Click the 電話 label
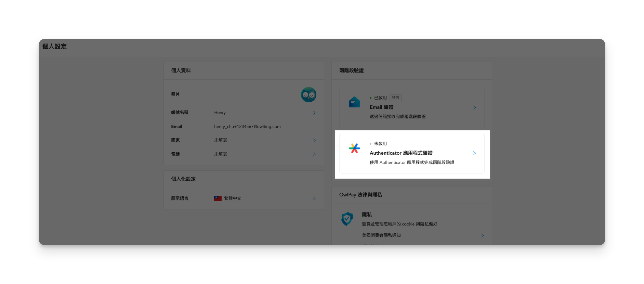This screenshot has height=284, width=644. point(175,154)
